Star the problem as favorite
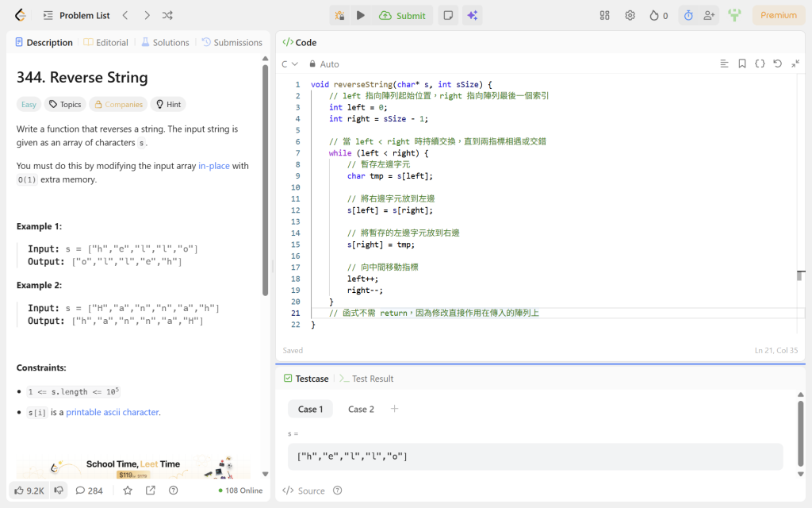812x508 pixels. [x=128, y=491]
